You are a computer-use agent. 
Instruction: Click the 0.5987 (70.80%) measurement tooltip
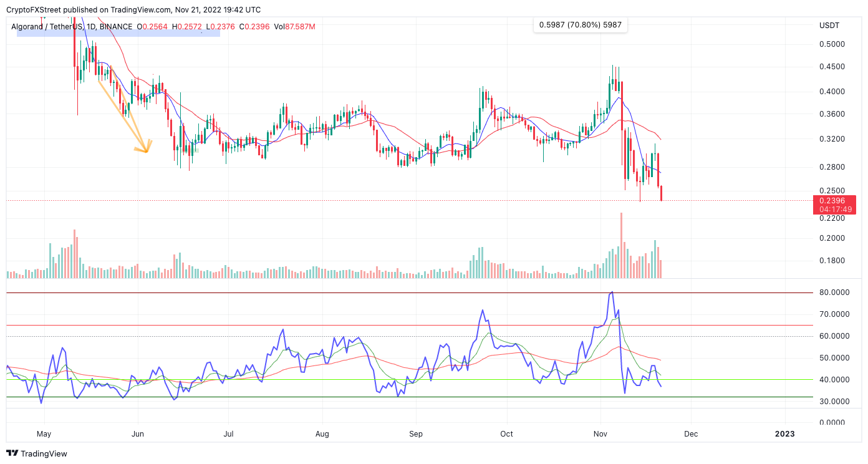tap(581, 25)
